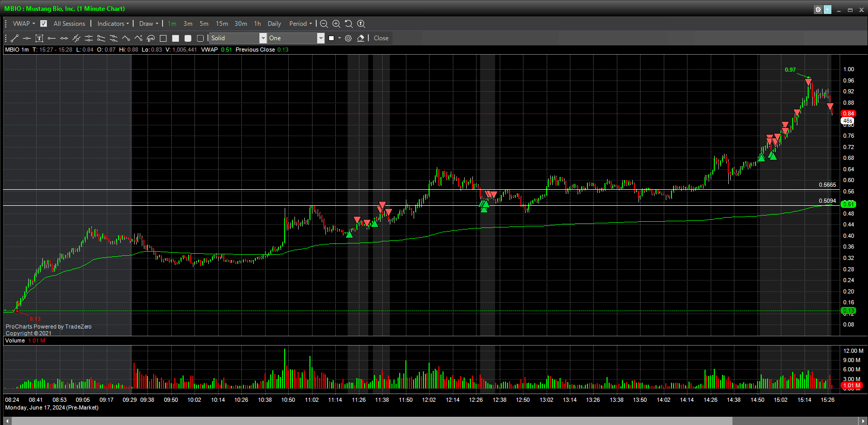Open the VWAP dropdown
Viewport: 868px width, 425px height.
click(24, 24)
